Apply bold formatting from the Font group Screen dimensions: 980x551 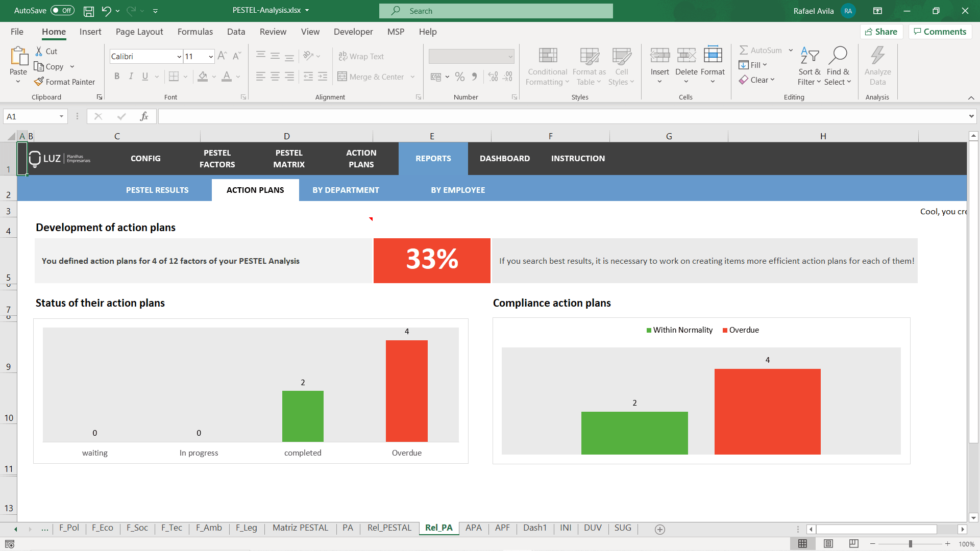pos(117,76)
